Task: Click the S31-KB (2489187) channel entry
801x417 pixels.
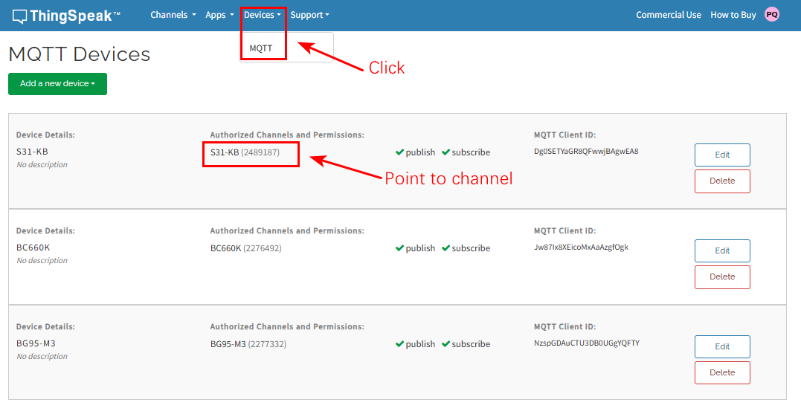Action: pos(245,152)
